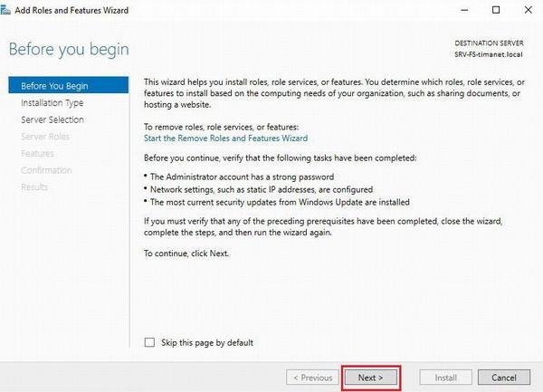The height and width of the screenshot is (392, 543).
Task: Click the SRV-FS-timanet.local server name
Action: click(x=489, y=54)
